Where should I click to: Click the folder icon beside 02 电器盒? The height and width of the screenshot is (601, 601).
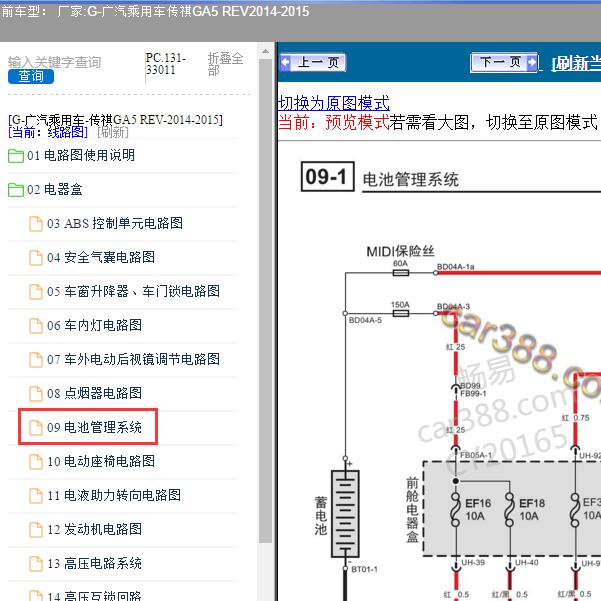coord(16,190)
